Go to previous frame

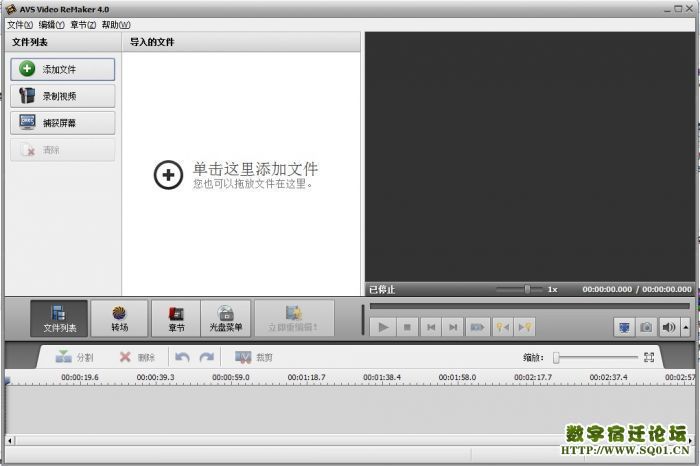tap(431, 327)
